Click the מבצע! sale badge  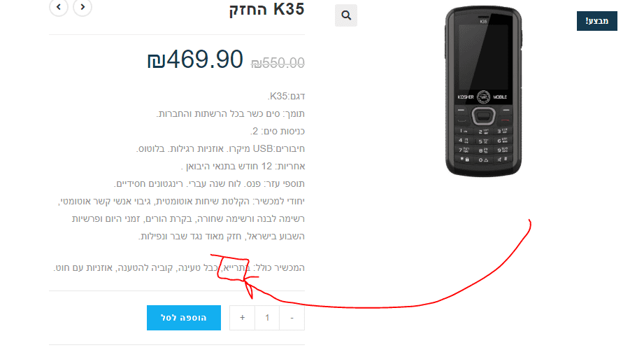click(596, 21)
